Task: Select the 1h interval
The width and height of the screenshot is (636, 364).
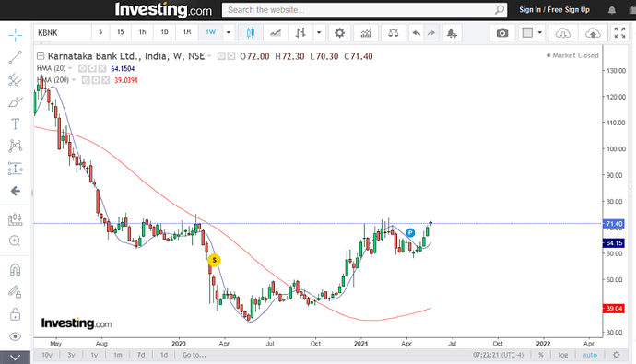Action: [142, 32]
